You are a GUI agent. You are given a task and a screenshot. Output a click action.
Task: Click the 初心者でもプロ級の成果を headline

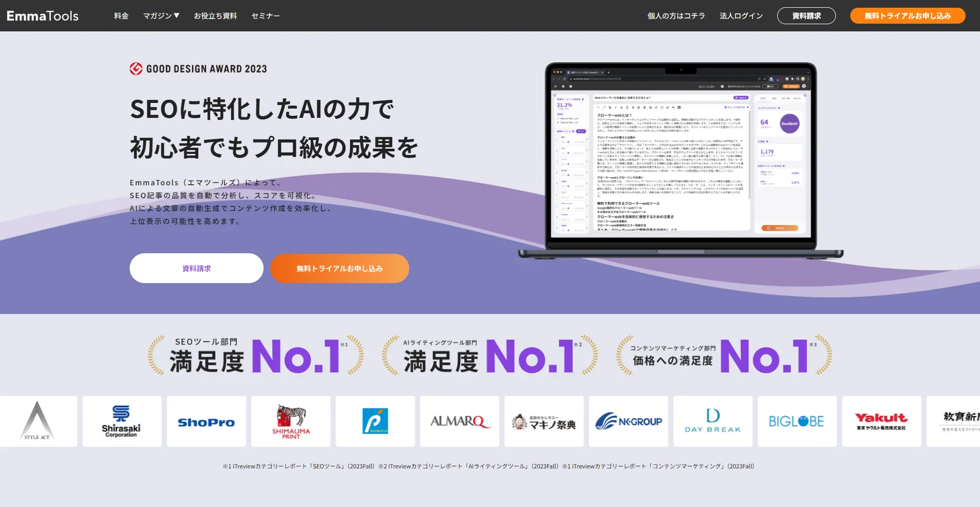coord(274,148)
